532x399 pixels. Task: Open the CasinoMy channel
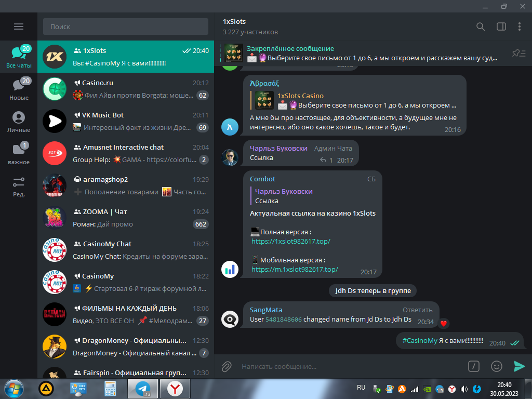[126, 282]
